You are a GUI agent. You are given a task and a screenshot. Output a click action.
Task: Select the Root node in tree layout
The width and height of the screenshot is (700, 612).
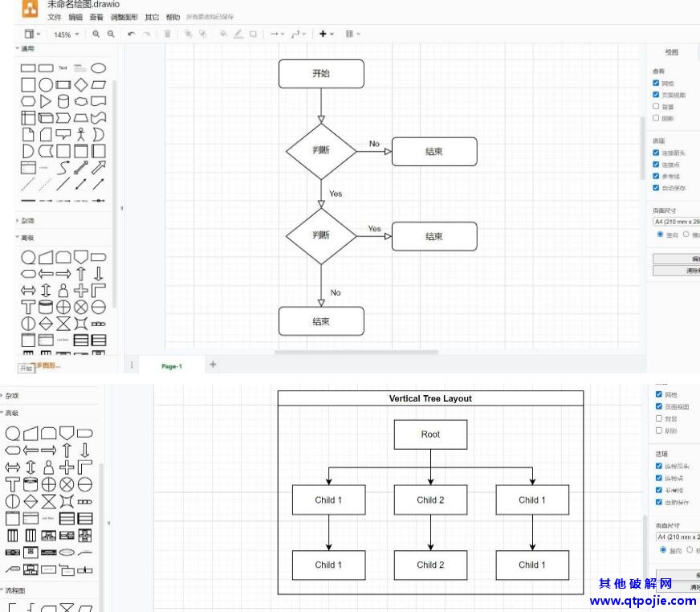tap(430, 435)
